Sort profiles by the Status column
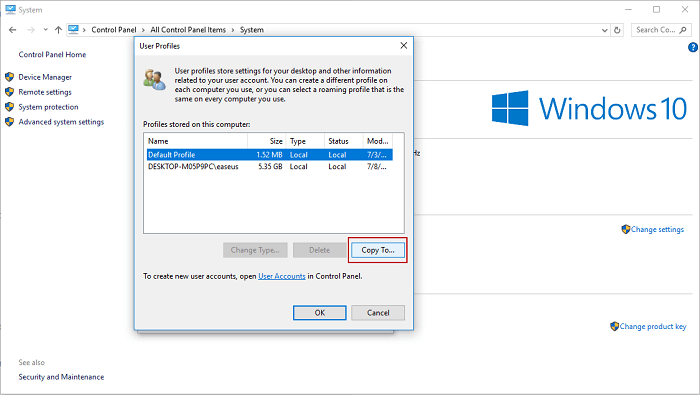This screenshot has width=700, height=395. click(344, 141)
